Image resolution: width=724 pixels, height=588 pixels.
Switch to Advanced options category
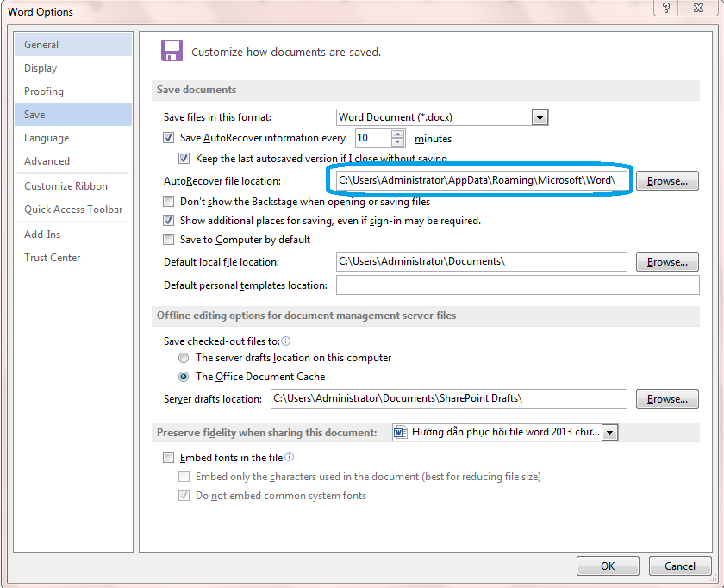point(47,161)
